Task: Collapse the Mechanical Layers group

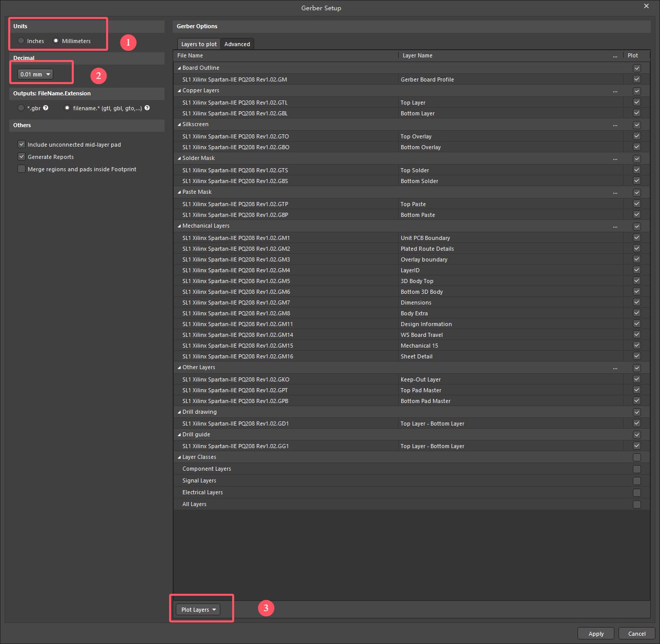Action: (x=179, y=226)
